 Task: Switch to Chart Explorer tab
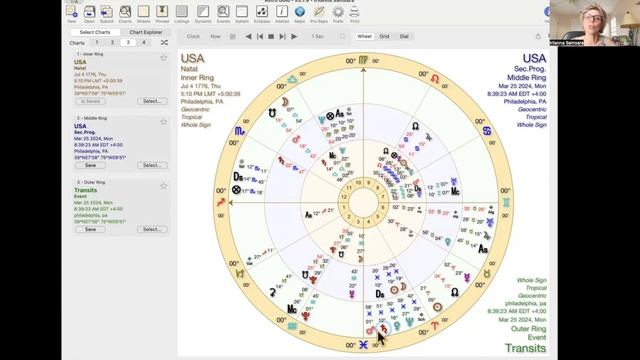coord(146,32)
